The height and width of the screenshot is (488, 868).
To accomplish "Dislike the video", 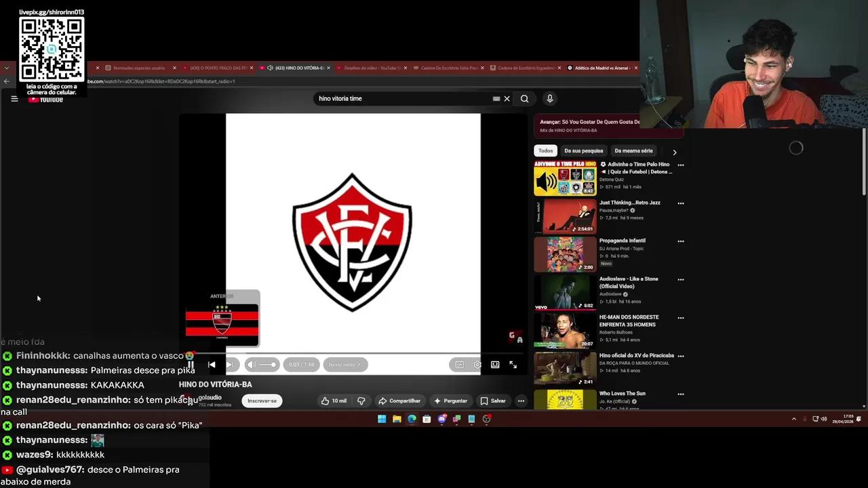I will pyautogui.click(x=361, y=401).
